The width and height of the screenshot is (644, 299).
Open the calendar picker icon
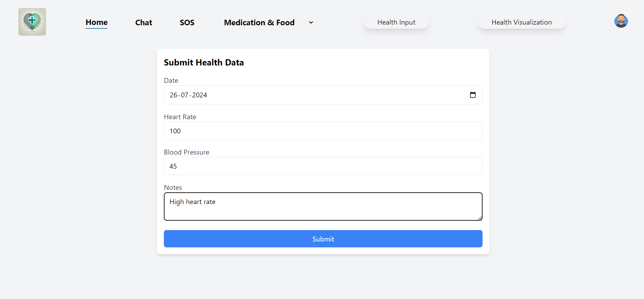473,95
